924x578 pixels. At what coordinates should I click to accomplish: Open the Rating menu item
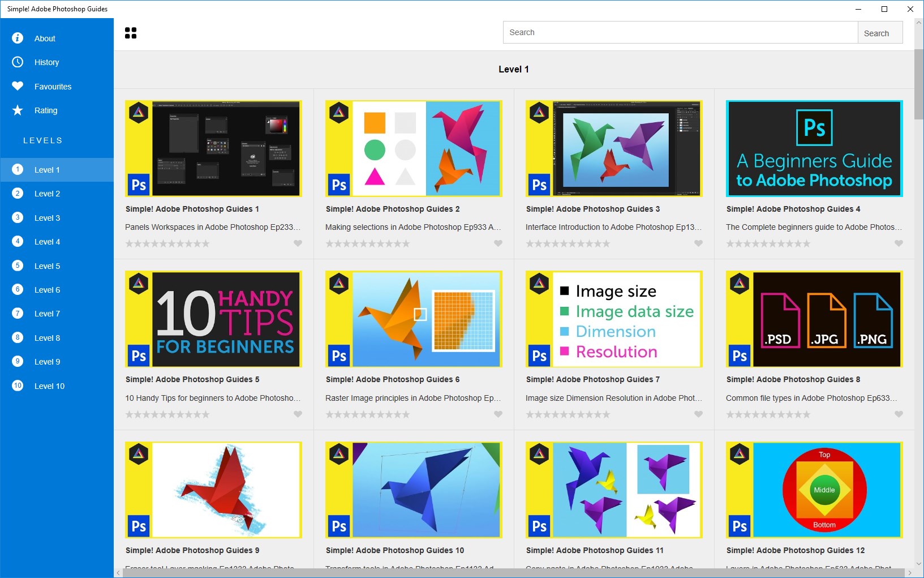57,110
